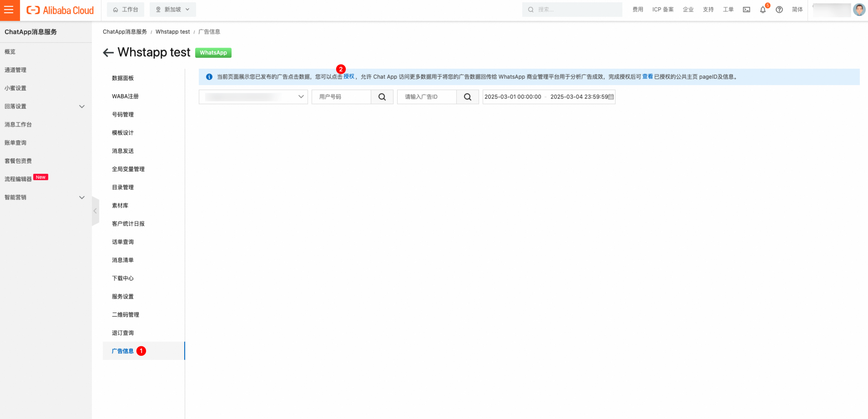The width and height of the screenshot is (868, 419).
Task: Check the notification bell
Action: [x=763, y=10]
